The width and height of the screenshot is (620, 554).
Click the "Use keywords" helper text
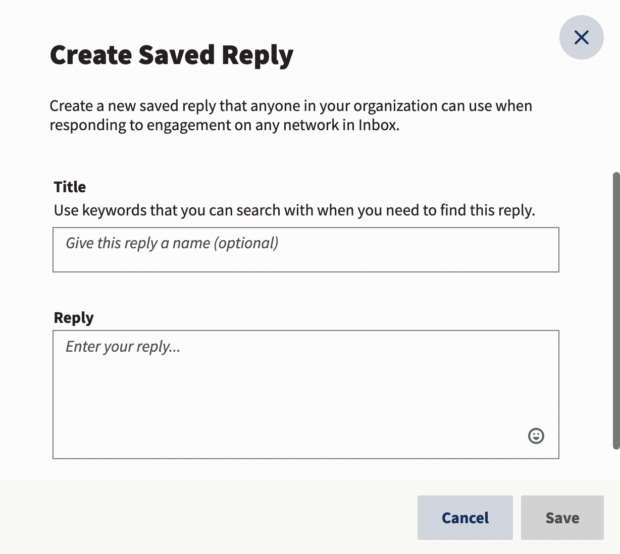(294, 211)
